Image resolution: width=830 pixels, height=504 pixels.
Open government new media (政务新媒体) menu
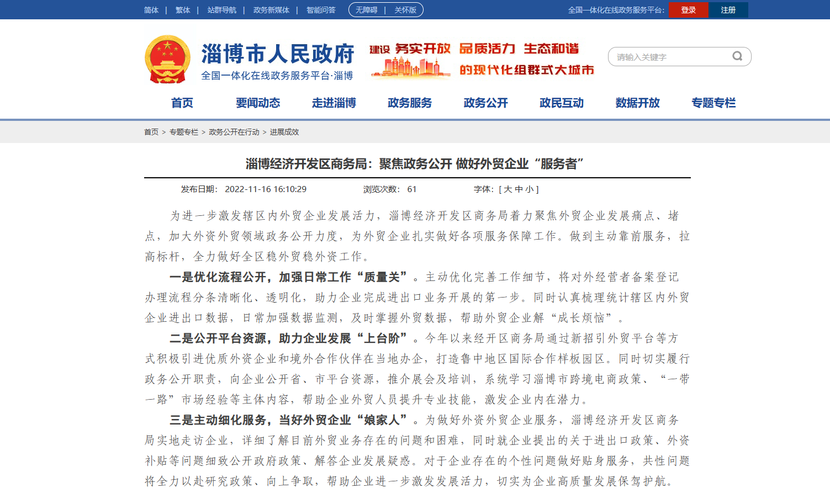[x=271, y=10]
